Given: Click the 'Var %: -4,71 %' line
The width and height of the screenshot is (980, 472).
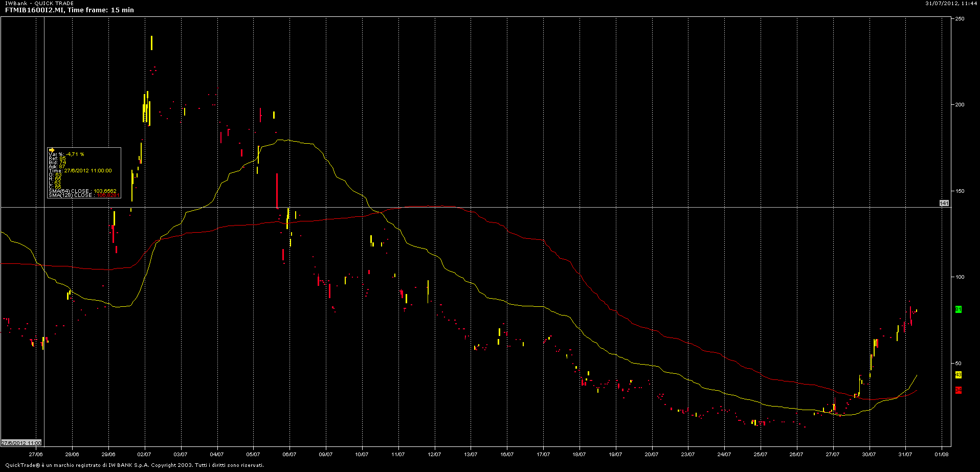Looking at the screenshot, I should pos(66,154).
